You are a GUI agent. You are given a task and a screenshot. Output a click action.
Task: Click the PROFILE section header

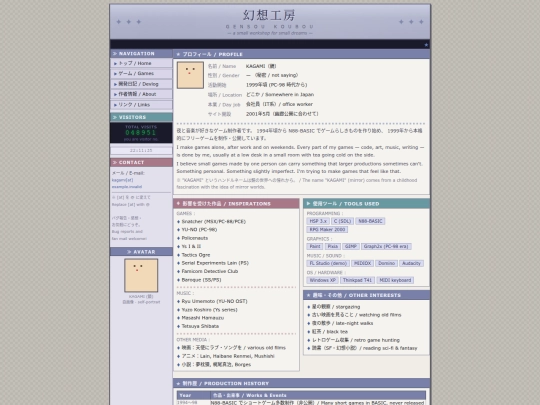pos(301,54)
